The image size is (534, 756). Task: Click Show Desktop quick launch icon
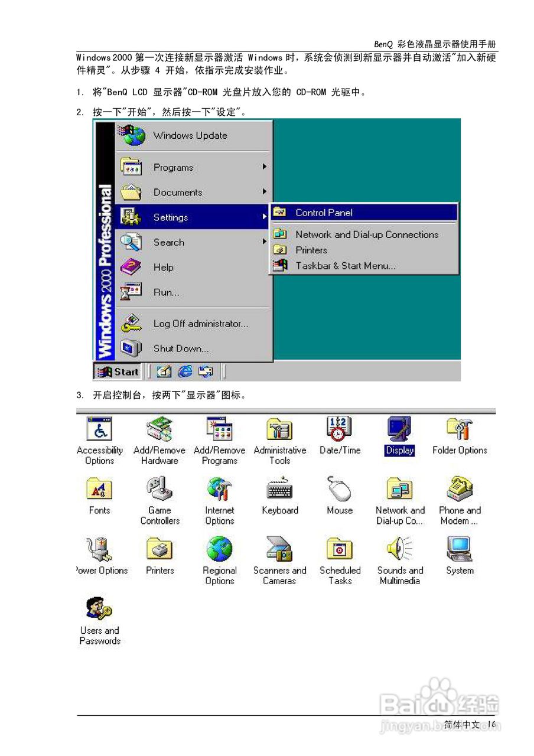coord(164,372)
